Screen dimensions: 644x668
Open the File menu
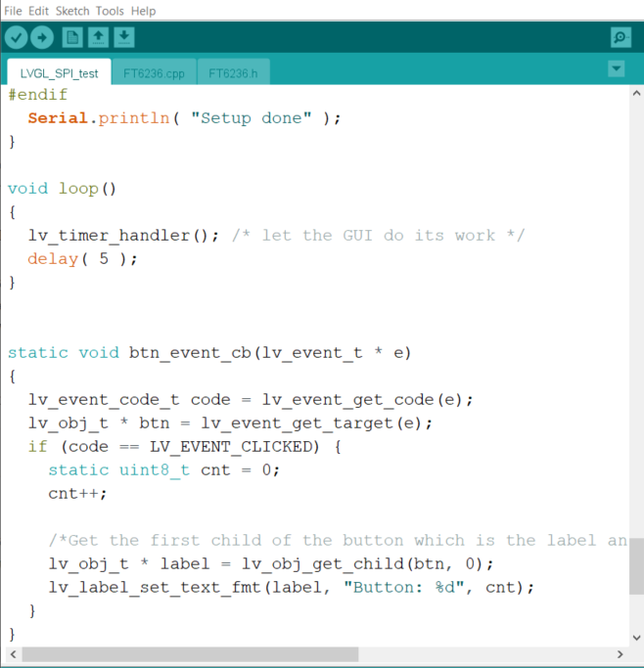(13, 11)
